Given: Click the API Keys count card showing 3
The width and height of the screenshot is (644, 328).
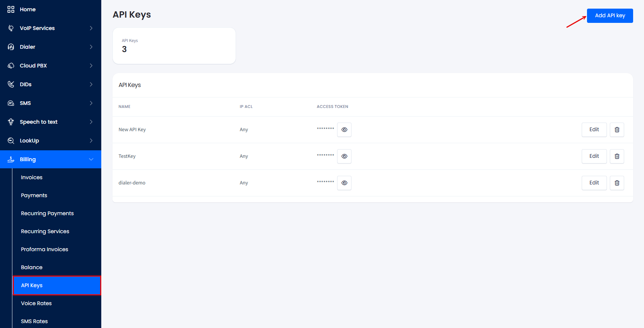Looking at the screenshot, I should point(174,46).
